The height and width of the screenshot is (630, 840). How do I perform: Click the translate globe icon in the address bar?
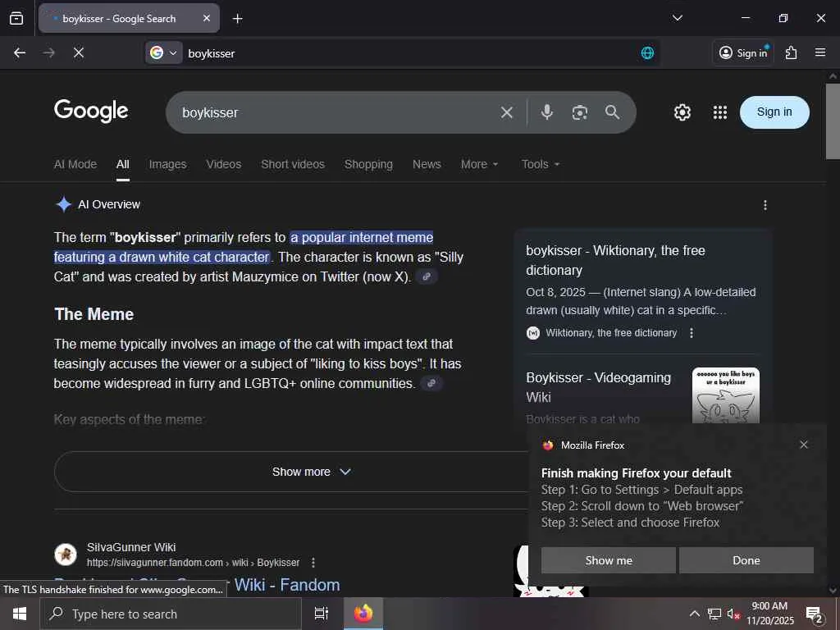[647, 52]
